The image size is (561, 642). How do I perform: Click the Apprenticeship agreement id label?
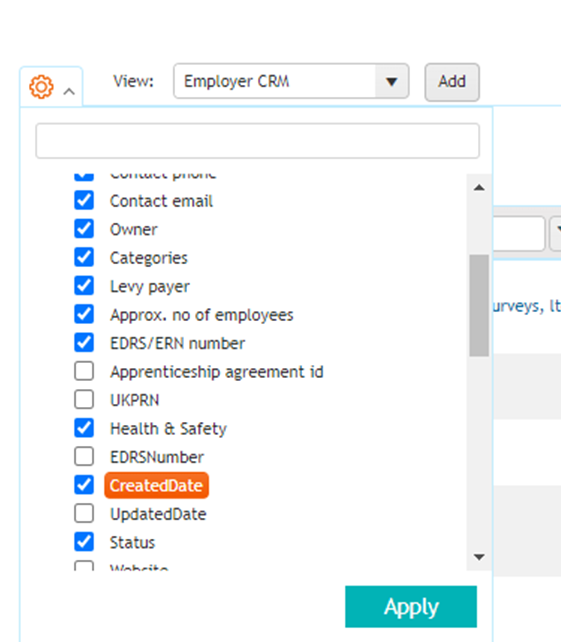[217, 372]
